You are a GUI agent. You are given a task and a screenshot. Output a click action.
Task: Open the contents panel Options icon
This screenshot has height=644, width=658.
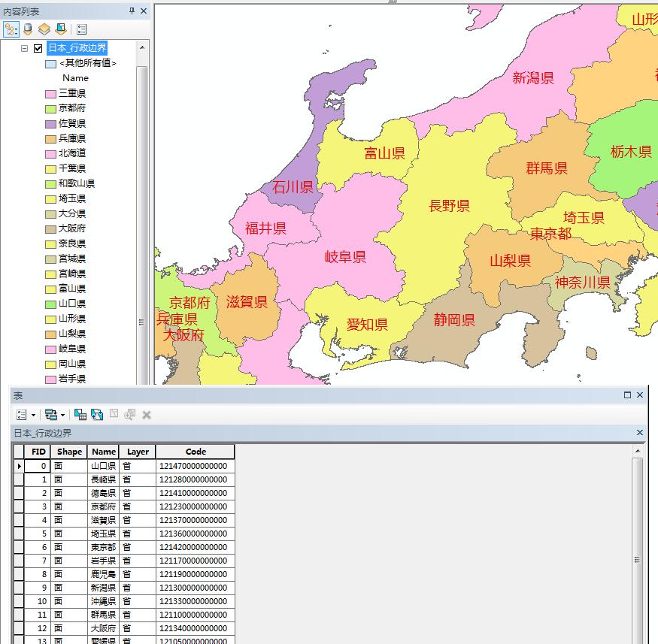pyautogui.click(x=80, y=29)
